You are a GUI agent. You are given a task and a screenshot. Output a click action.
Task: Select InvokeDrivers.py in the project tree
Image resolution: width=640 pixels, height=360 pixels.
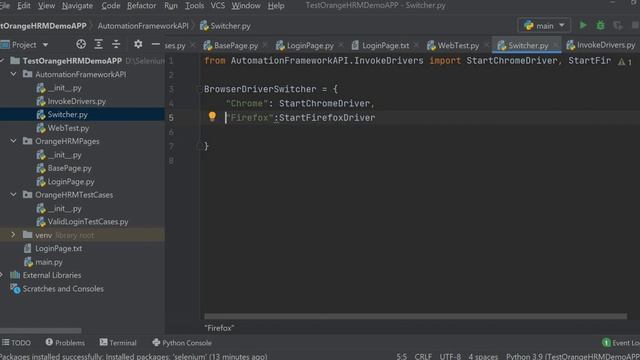point(76,101)
